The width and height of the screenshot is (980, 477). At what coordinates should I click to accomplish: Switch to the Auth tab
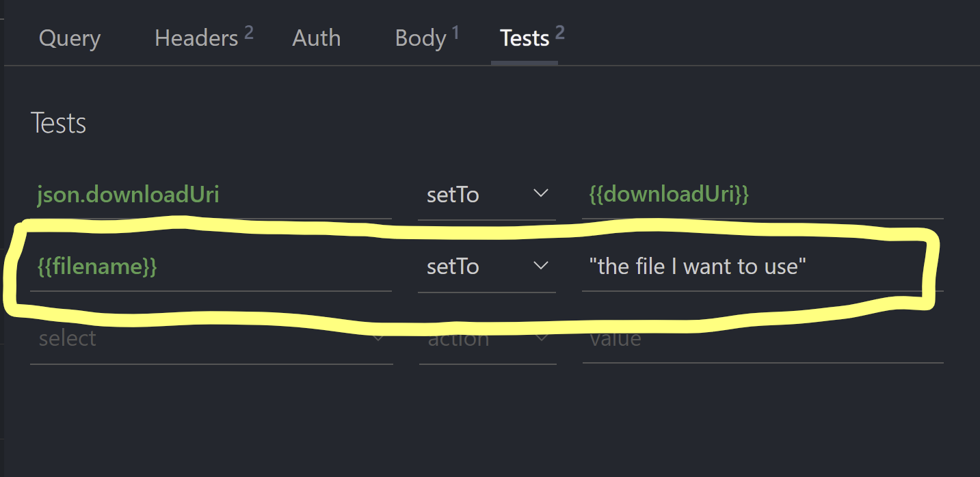pyautogui.click(x=316, y=38)
